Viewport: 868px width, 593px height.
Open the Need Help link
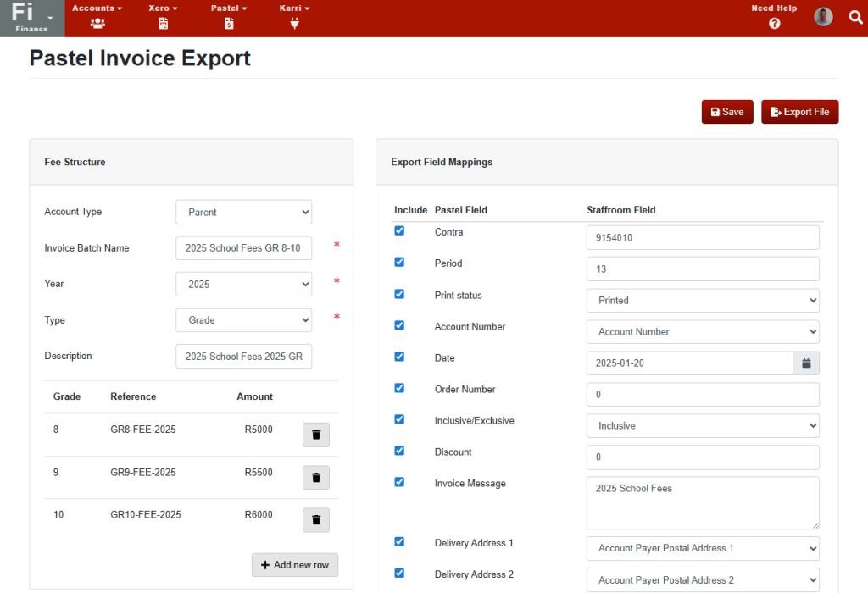[774, 8]
